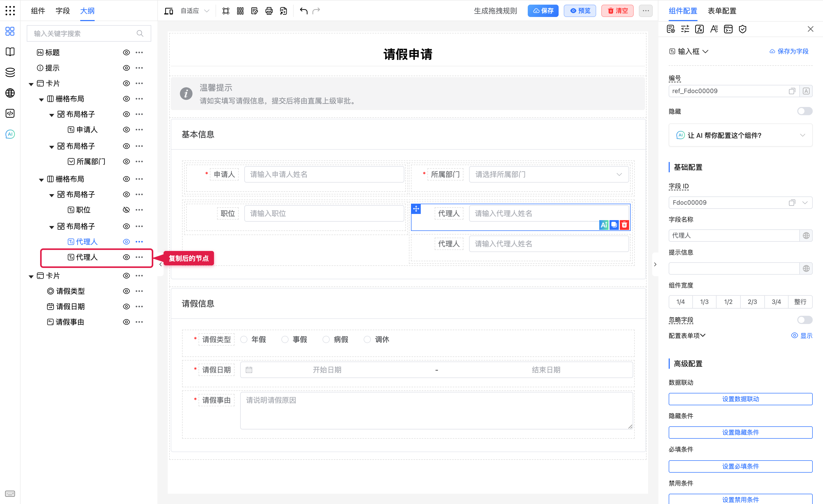Click the 预览 button

coord(579,11)
